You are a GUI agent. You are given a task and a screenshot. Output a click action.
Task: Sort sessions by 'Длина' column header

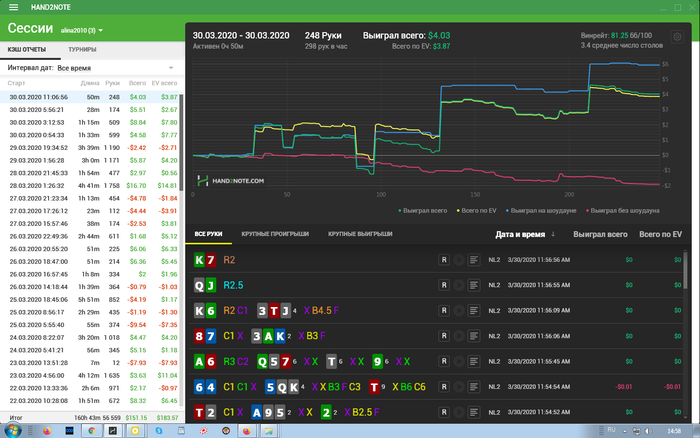point(90,83)
